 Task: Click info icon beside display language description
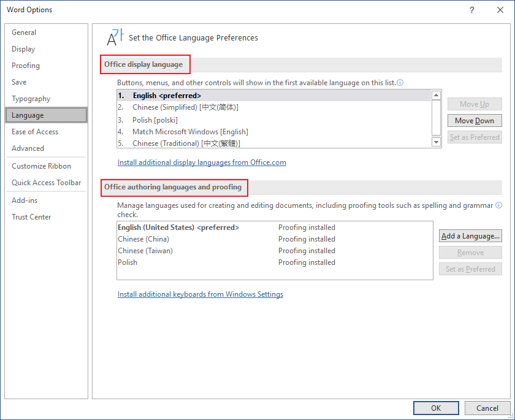tap(400, 83)
